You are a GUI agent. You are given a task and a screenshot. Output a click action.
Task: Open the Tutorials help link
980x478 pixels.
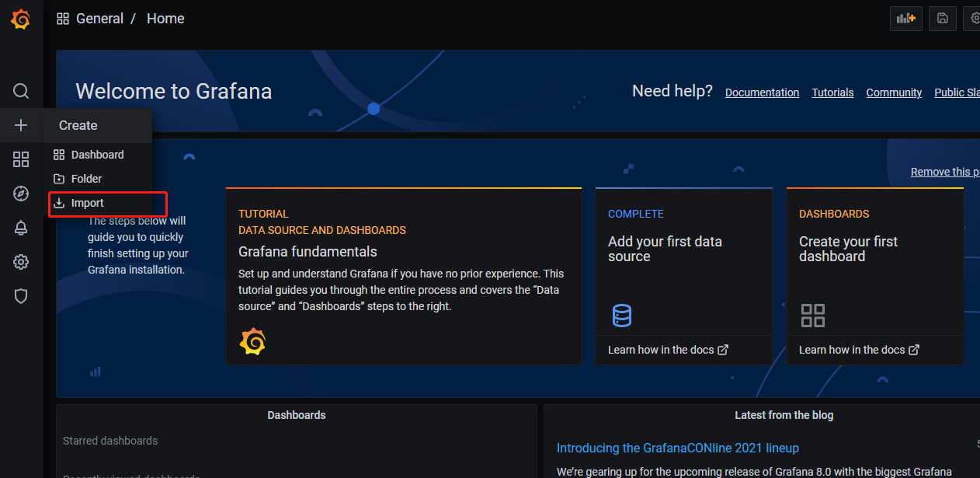pyautogui.click(x=832, y=92)
